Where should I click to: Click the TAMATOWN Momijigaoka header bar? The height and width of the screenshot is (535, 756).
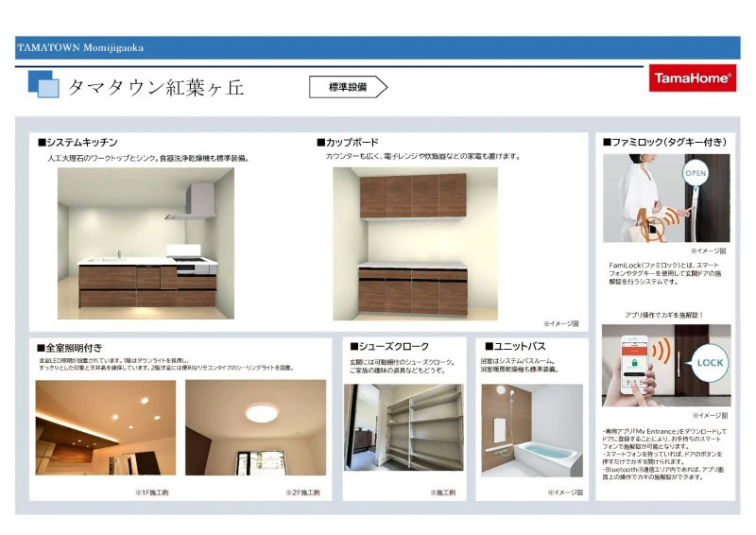click(x=377, y=47)
